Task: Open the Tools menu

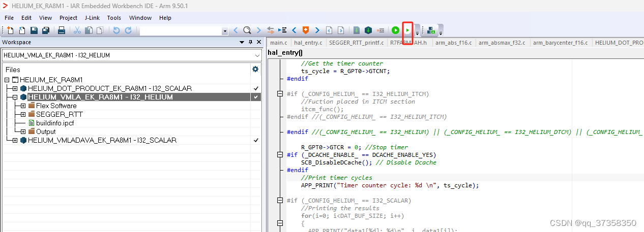Action: pos(114,18)
